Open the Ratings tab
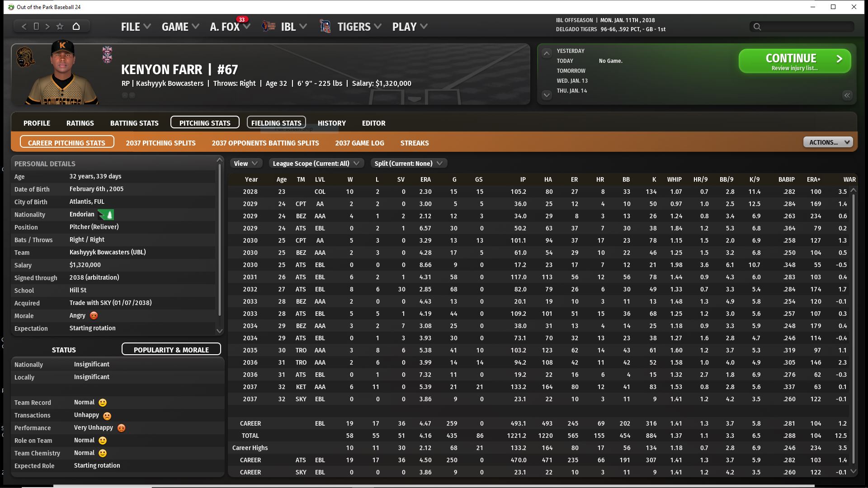Viewport: 868px width, 488px height. (80, 123)
